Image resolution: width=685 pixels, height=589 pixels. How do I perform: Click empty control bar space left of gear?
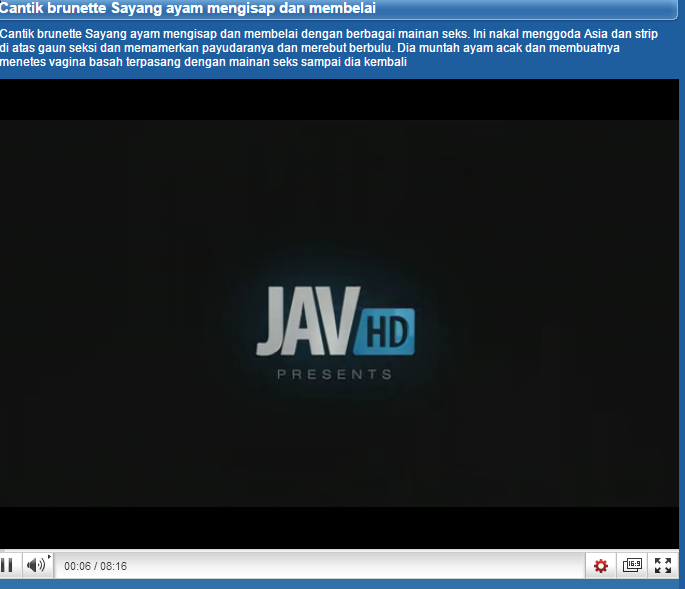[x=350, y=567]
